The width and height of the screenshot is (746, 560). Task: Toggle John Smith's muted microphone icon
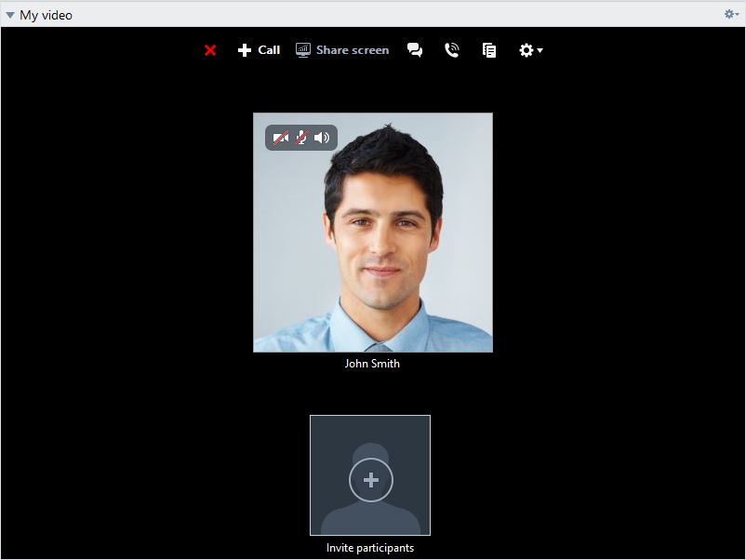(x=300, y=138)
